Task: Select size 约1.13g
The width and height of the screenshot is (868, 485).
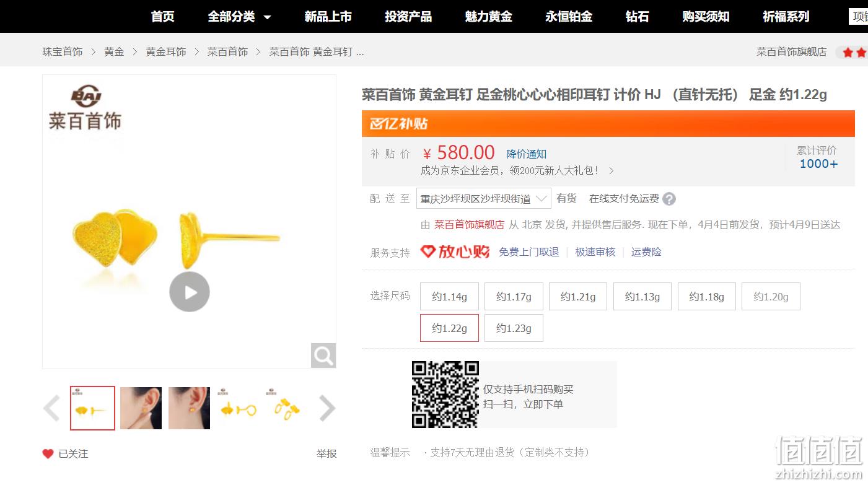Action: pos(642,297)
